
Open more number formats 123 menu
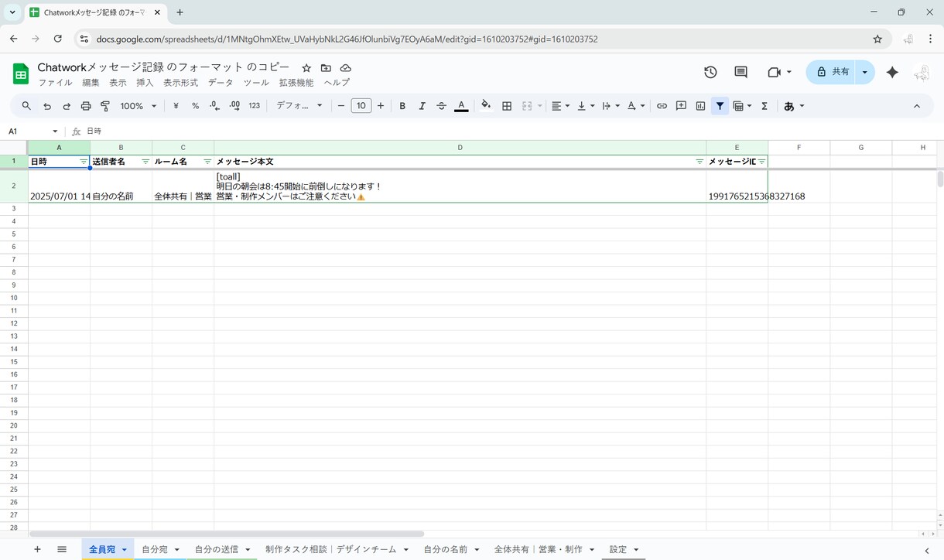tap(254, 106)
